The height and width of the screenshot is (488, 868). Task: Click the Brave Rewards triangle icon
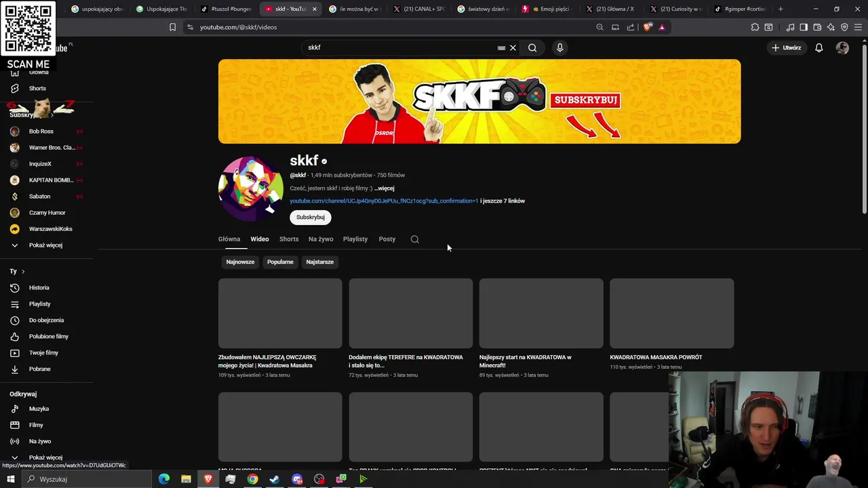(x=662, y=27)
